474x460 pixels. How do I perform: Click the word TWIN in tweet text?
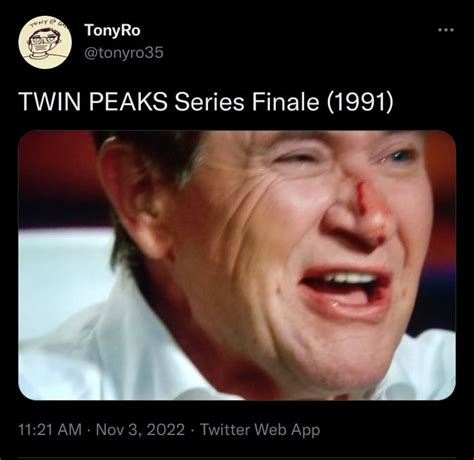coord(51,101)
